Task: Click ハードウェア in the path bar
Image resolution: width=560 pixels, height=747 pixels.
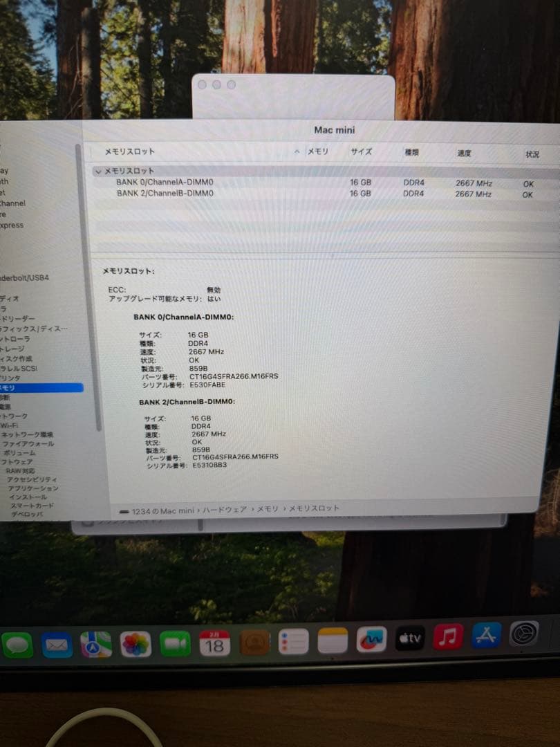Action: tap(225, 510)
